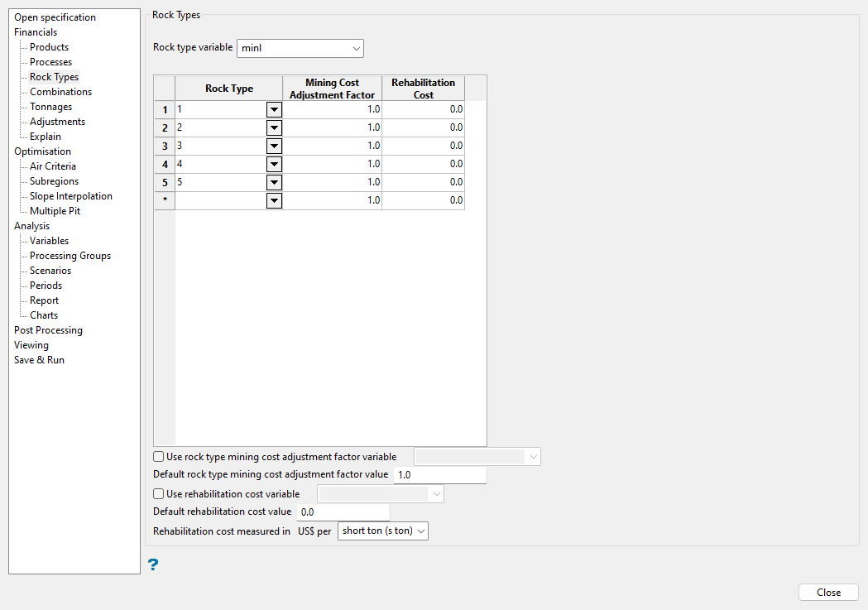Change the rehabilitation cost unit dropdown

[x=383, y=531]
